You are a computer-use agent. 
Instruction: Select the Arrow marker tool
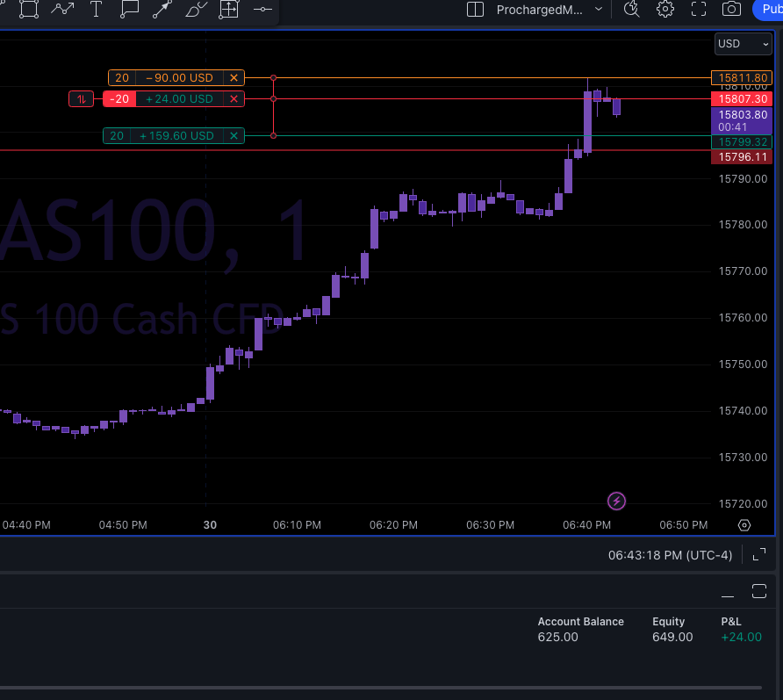click(x=162, y=10)
